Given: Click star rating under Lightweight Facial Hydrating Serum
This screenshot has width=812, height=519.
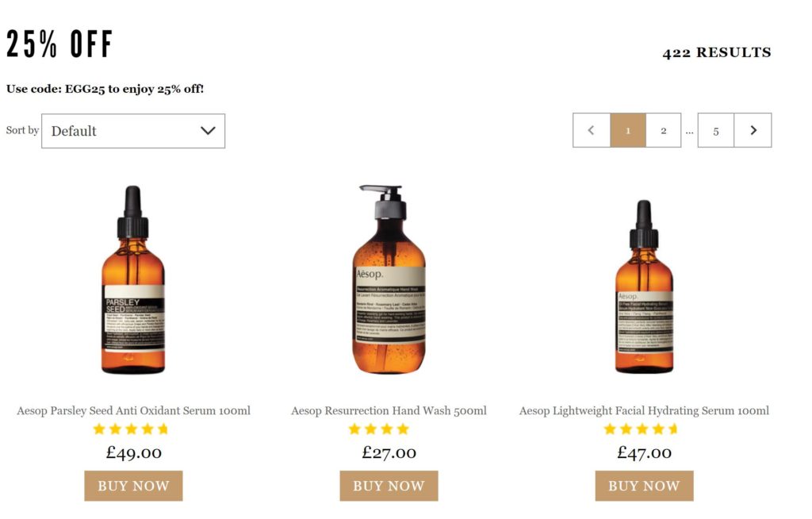Looking at the screenshot, I should coord(642,429).
